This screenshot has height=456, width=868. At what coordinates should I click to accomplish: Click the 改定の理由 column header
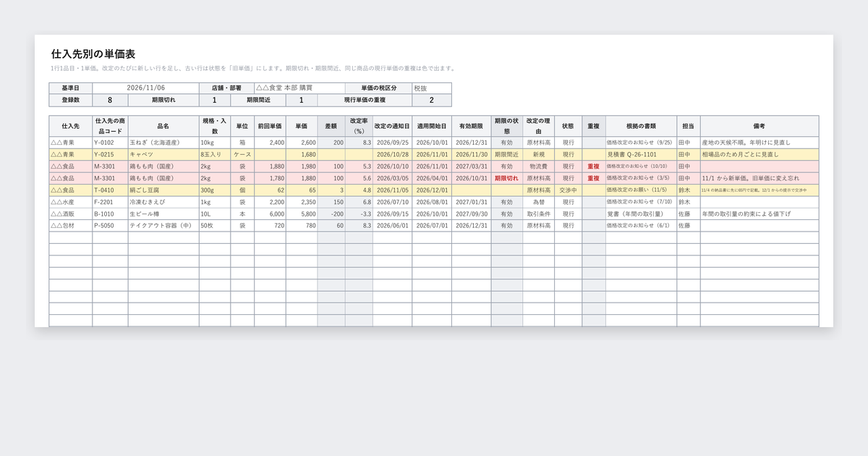(x=538, y=126)
